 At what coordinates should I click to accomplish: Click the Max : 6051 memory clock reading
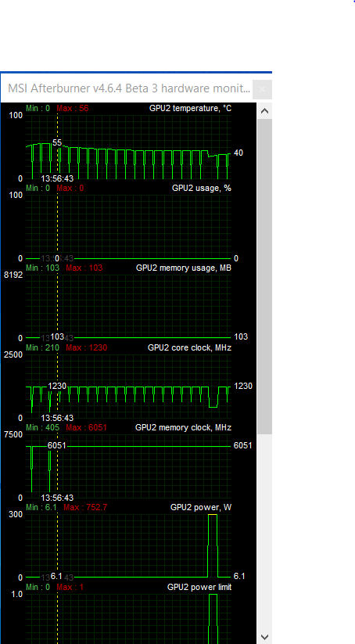86,427
